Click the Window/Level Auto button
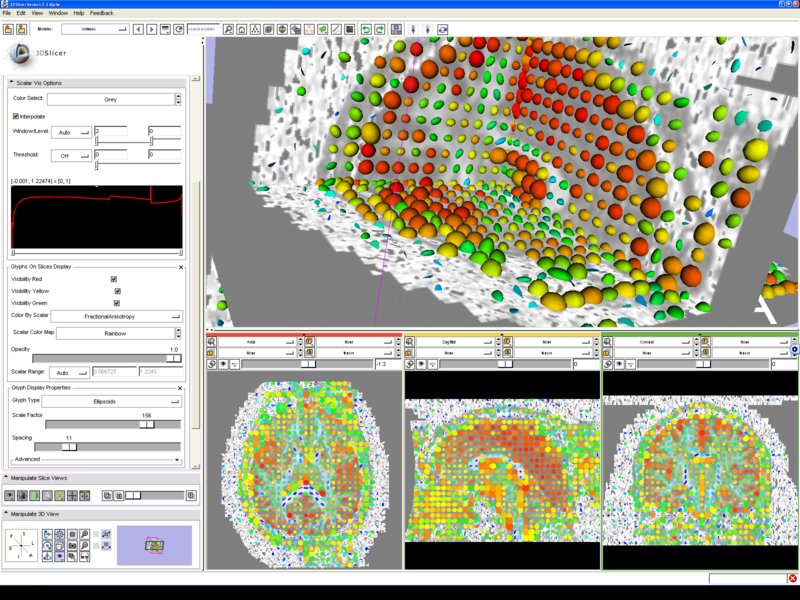The image size is (800, 600). [70, 131]
